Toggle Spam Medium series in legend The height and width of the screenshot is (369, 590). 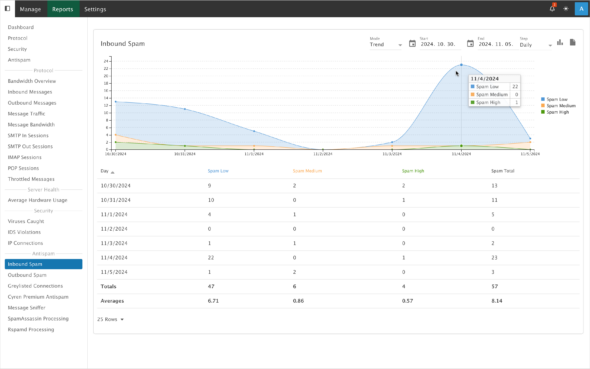(x=558, y=106)
